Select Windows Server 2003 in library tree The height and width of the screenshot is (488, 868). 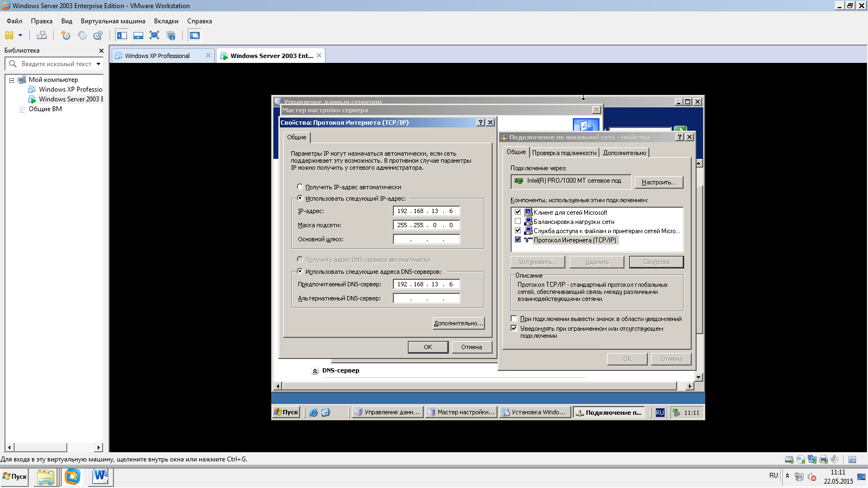pyautogui.click(x=66, y=99)
